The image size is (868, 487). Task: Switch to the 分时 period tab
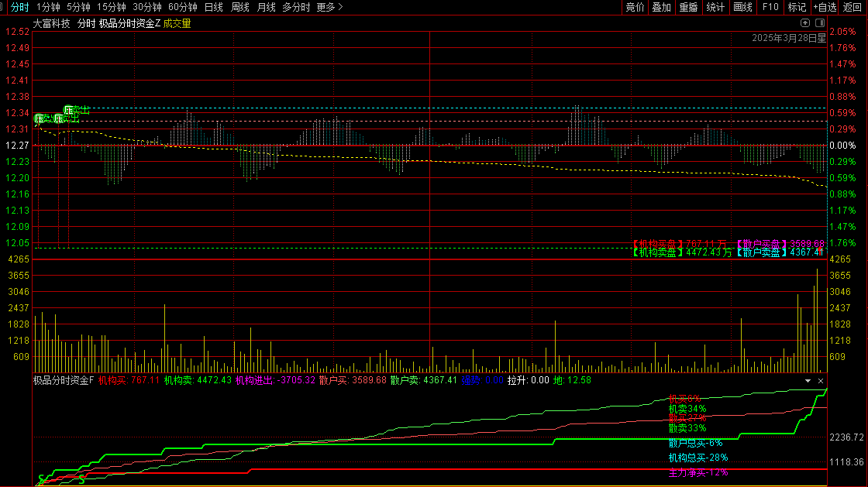[19, 7]
